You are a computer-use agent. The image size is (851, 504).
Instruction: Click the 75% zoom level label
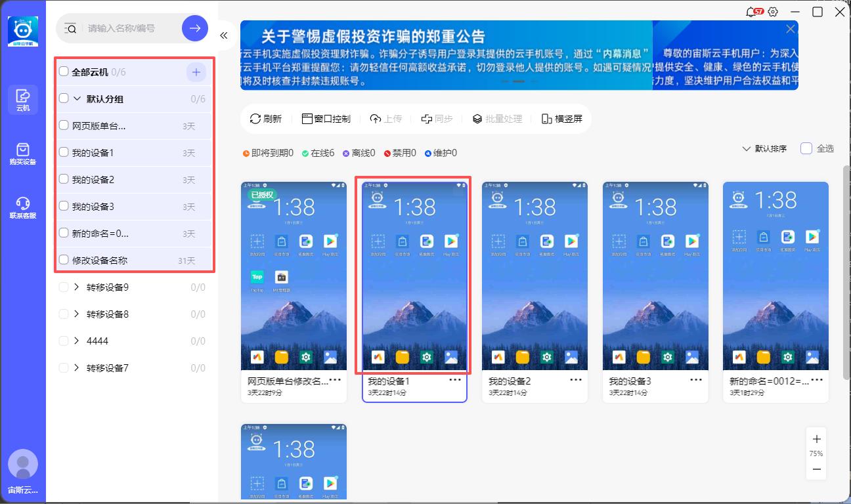coord(816,454)
